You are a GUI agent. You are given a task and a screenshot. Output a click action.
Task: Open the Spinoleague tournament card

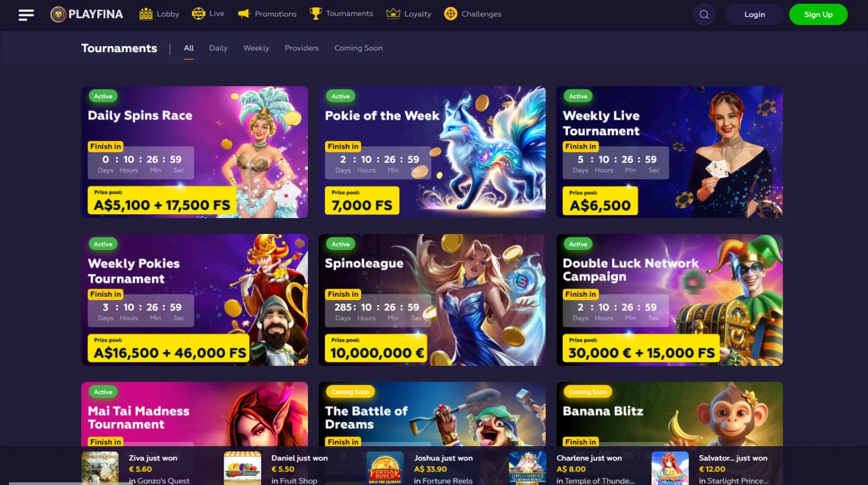point(432,300)
